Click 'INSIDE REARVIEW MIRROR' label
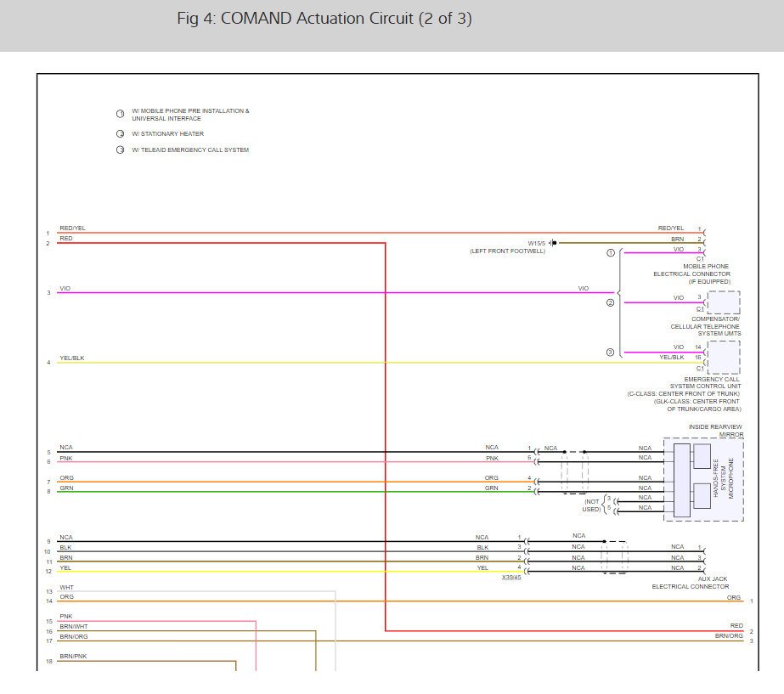784x694 pixels. point(715,431)
